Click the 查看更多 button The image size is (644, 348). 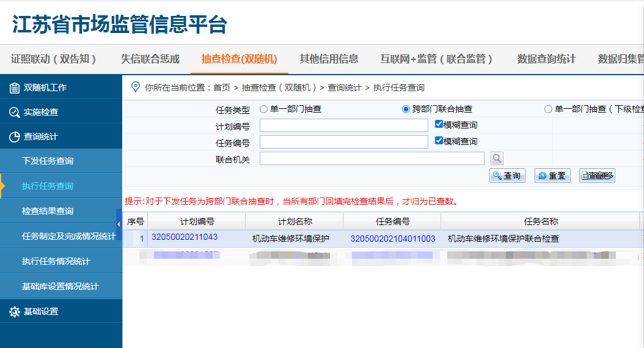tap(597, 176)
